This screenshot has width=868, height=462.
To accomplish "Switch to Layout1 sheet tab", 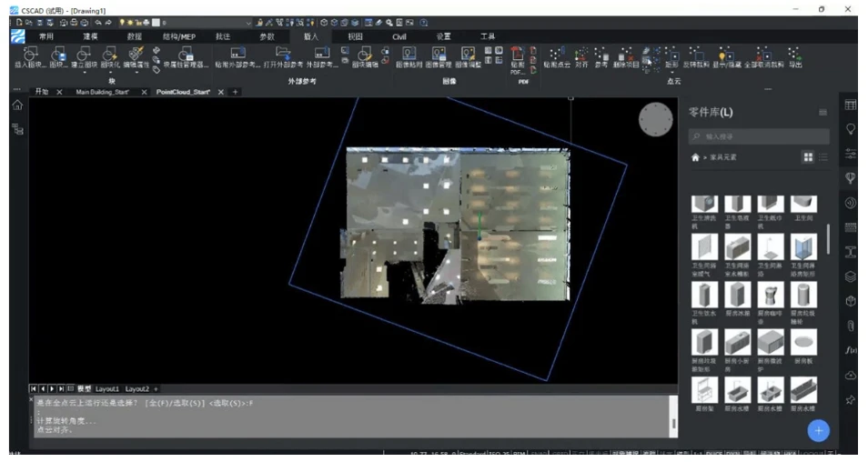I will [106, 389].
